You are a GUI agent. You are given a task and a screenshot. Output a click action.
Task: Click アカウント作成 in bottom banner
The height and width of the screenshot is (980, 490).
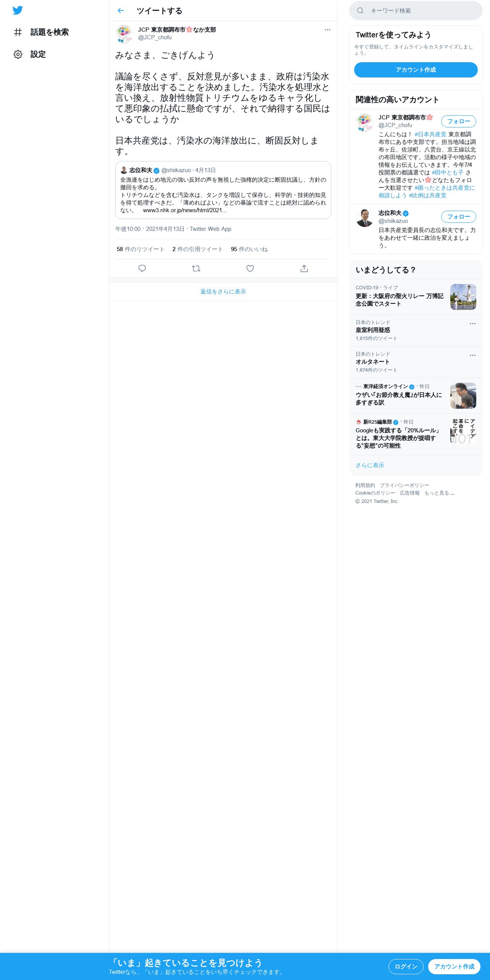[454, 967]
